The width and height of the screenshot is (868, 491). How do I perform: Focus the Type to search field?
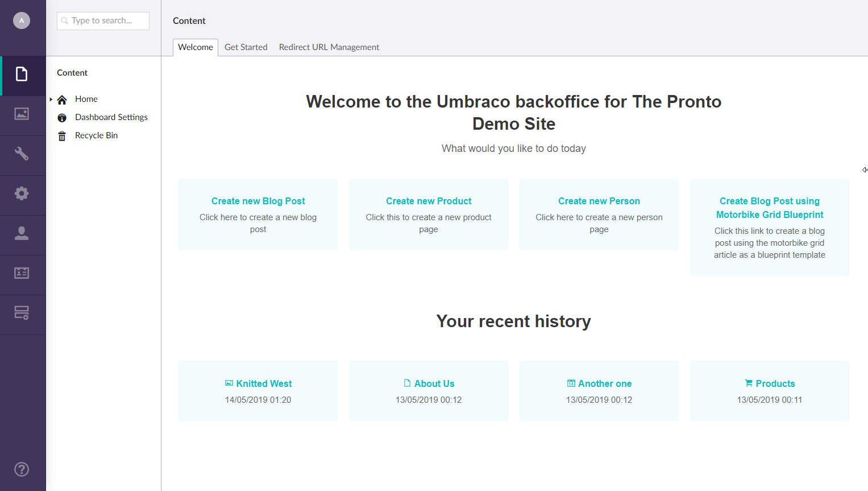pyautogui.click(x=103, y=20)
